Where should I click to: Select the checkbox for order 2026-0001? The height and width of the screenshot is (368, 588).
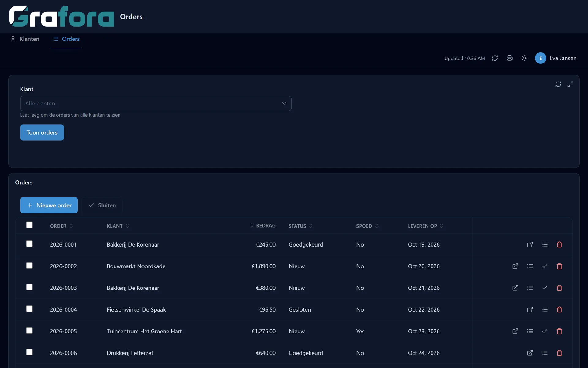[29, 243]
